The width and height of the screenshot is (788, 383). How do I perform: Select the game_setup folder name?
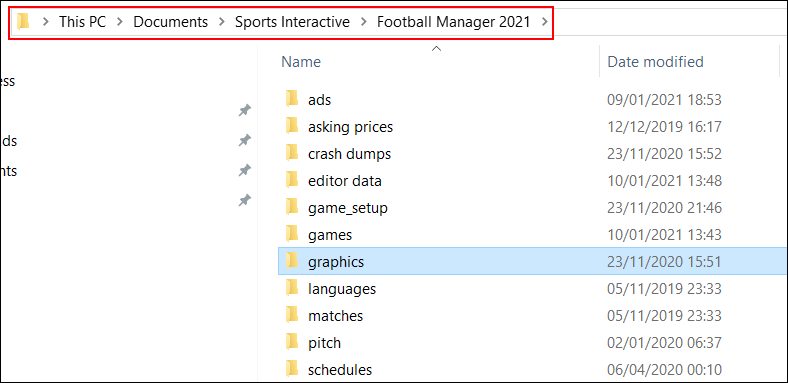coord(348,208)
